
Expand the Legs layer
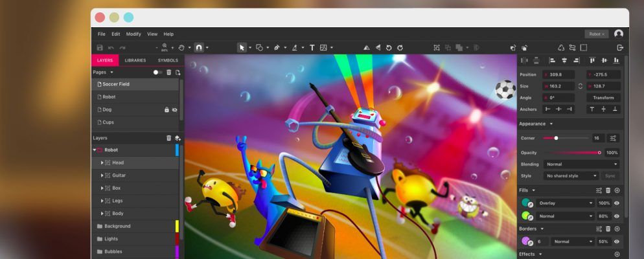pos(102,201)
